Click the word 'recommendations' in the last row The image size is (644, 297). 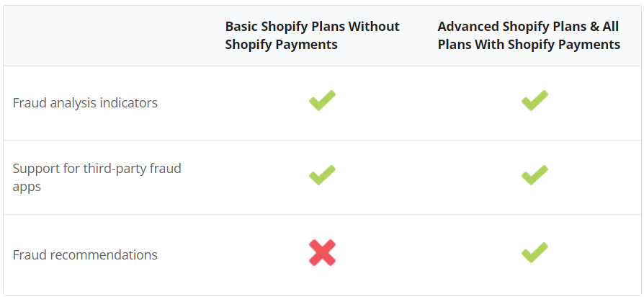(104, 254)
